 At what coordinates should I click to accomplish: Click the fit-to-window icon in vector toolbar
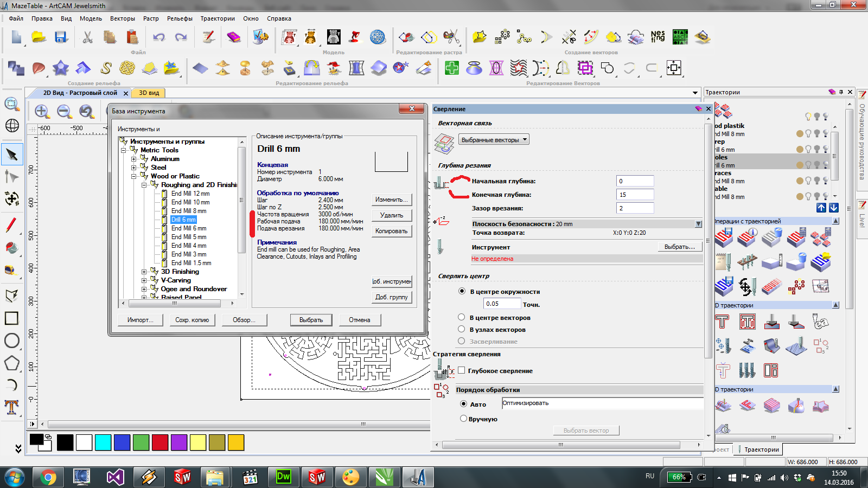(674, 68)
